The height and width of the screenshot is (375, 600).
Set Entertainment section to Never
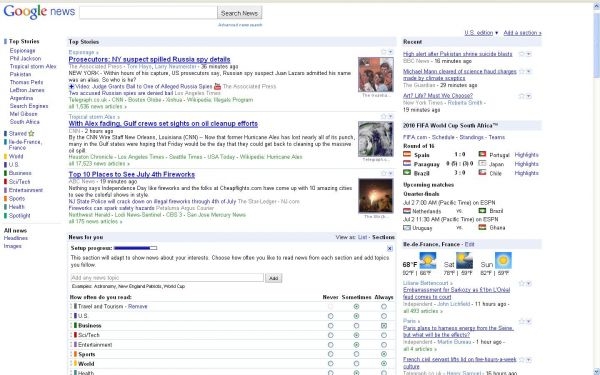click(331, 345)
